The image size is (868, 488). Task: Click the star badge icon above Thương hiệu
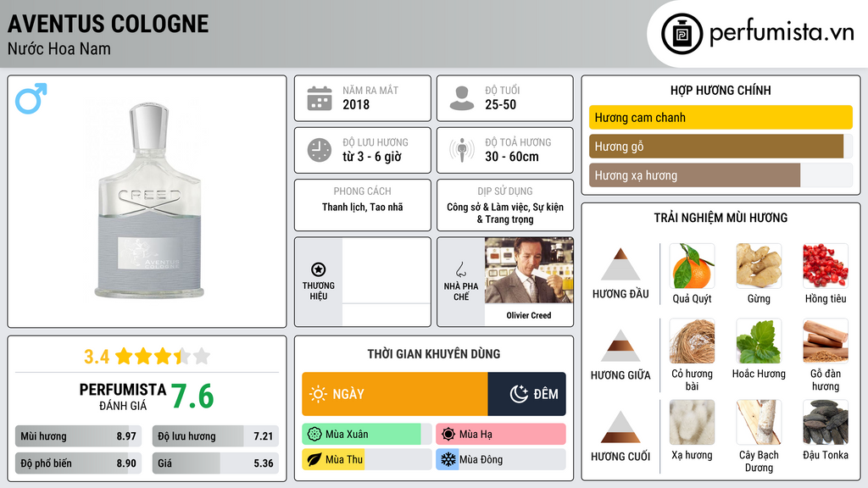point(319,269)
